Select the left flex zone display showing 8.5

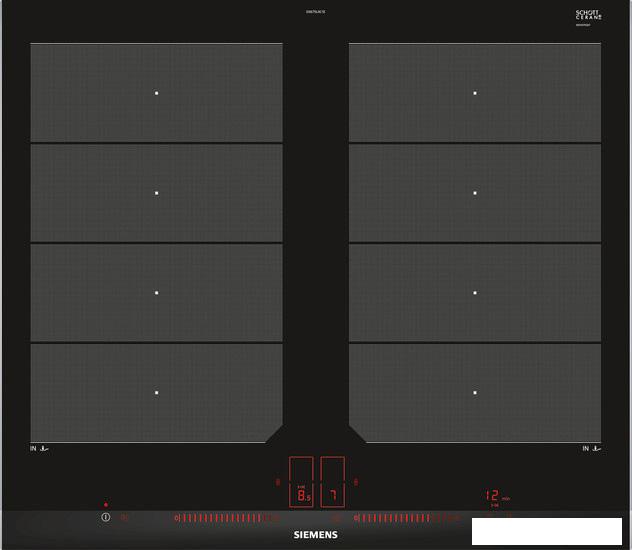tap(301, 482)
